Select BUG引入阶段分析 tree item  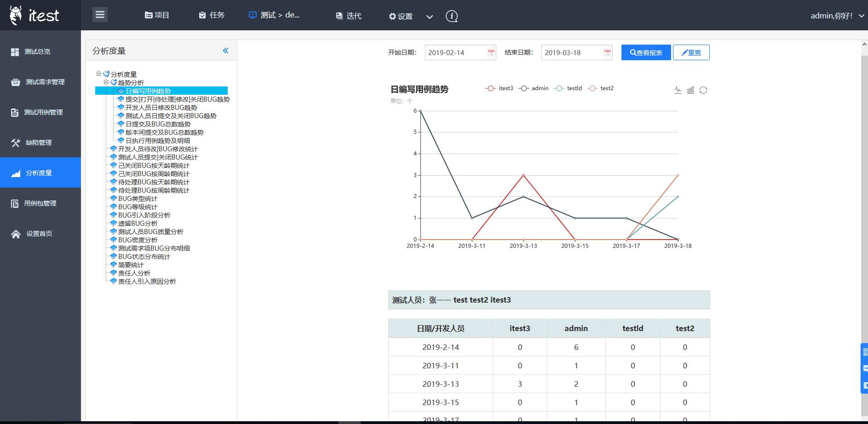(x=144, y=215)
